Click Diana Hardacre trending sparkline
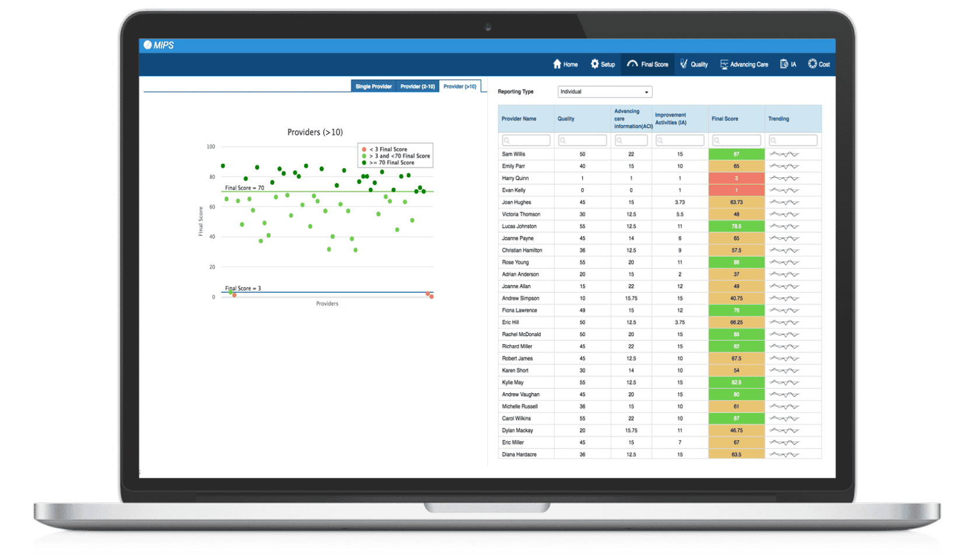This screenshot has width=975, height=560. click(784, 454)
